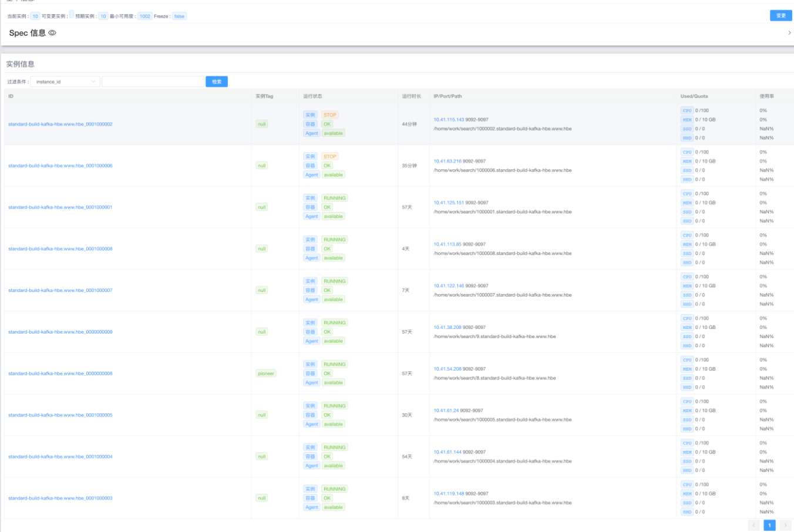Click the CPU badge in first row

[687, 110]
